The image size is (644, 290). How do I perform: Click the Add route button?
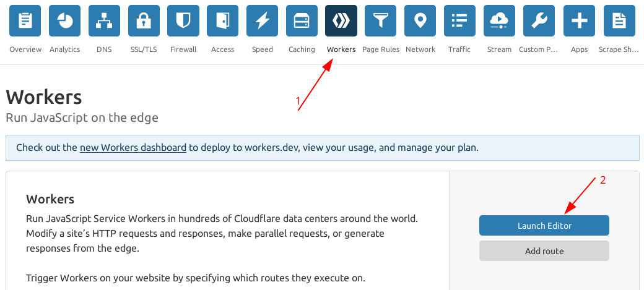[544, 250]
